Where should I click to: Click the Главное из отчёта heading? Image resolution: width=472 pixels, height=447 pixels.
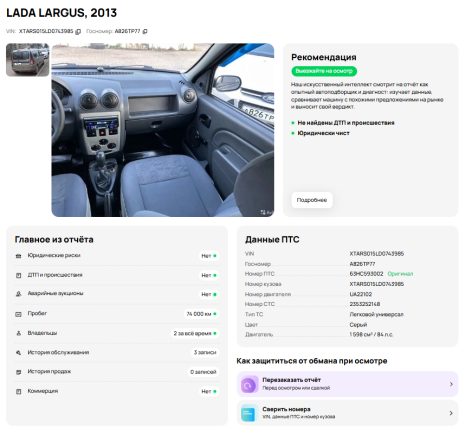pyautogui.click(x=54, y=240)
